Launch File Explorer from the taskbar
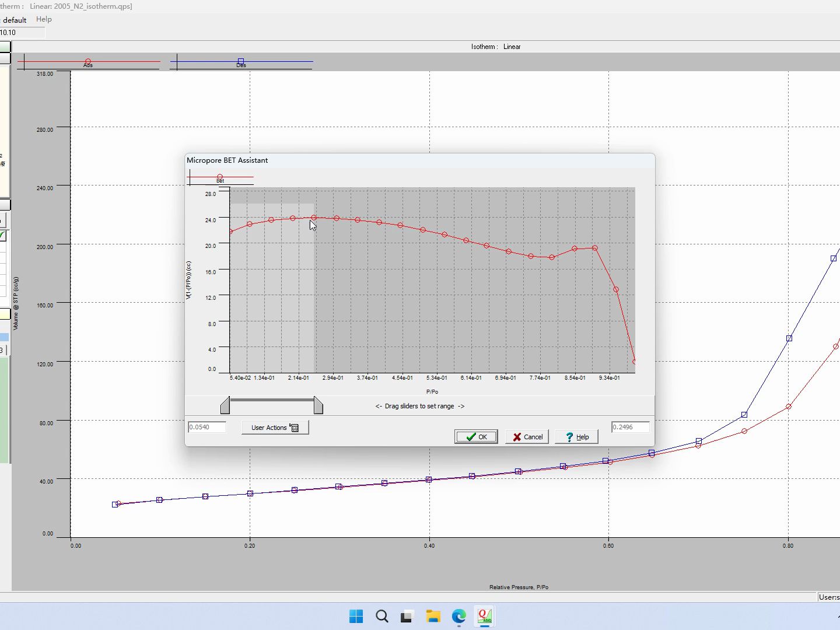The image size is (840, 630). coord(433,616)
